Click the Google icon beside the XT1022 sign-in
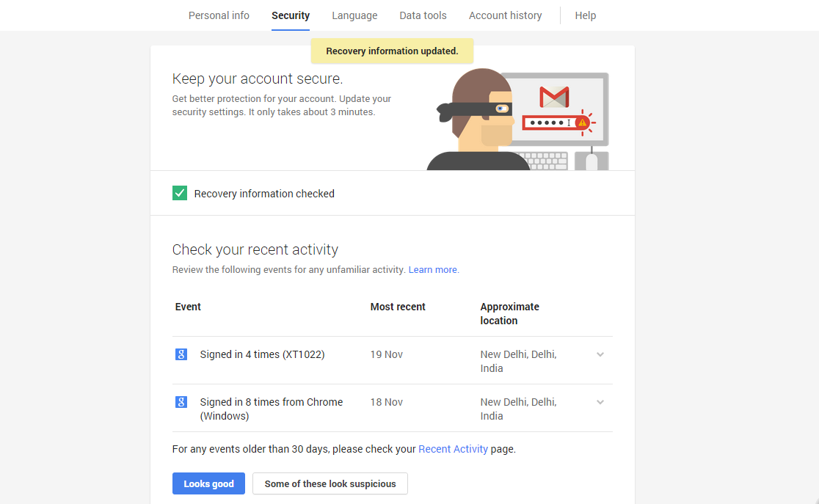The height and width of the screenshot is (504, 819). tap(181, 354)
